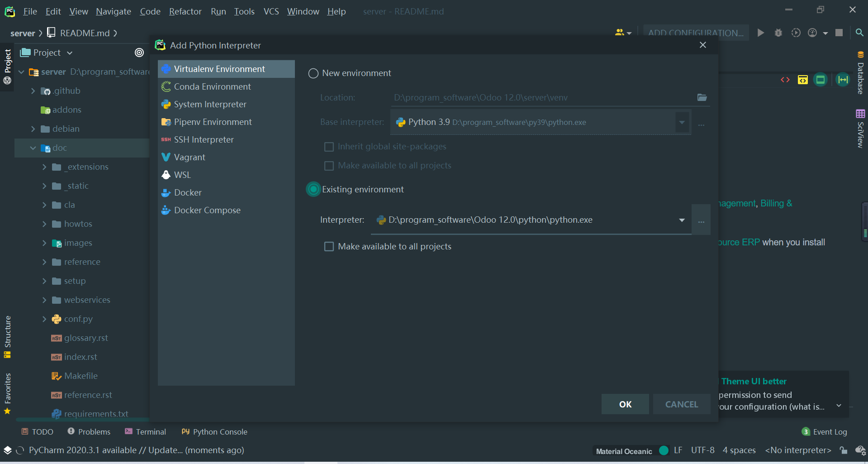Expand the _extensions folder
Image resolution: width=868 pixels, height=464 pixels.
tap(44, 167)
